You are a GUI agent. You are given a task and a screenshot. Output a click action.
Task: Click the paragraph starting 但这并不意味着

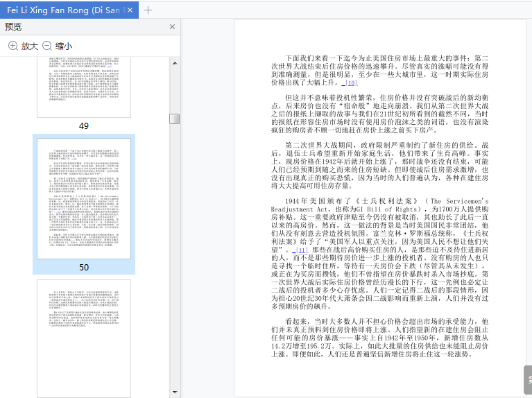click(x=379, y=114)
